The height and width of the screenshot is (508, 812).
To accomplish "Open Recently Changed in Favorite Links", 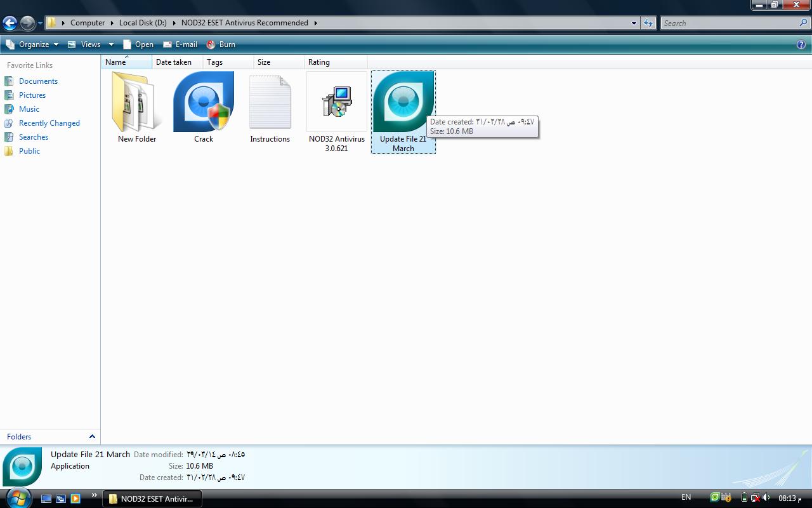I will (49, 123).
